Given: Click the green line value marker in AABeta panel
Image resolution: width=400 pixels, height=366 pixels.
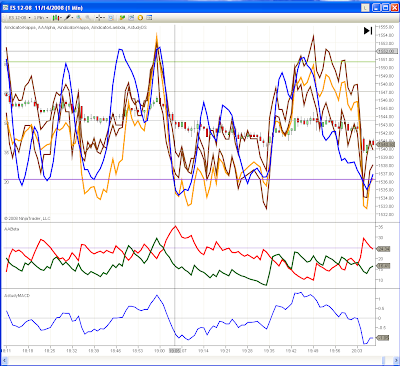Looking at the screenshot, I should [x=384, y=266].
